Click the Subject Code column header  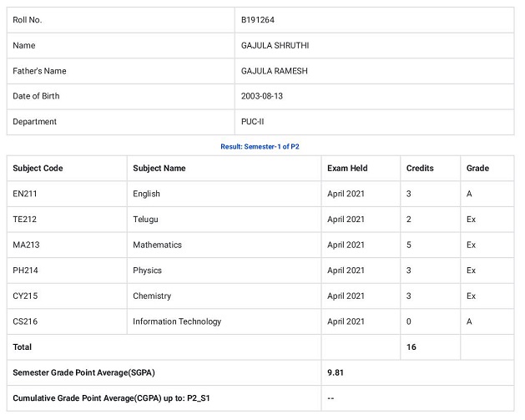click(x=38, y=169)
